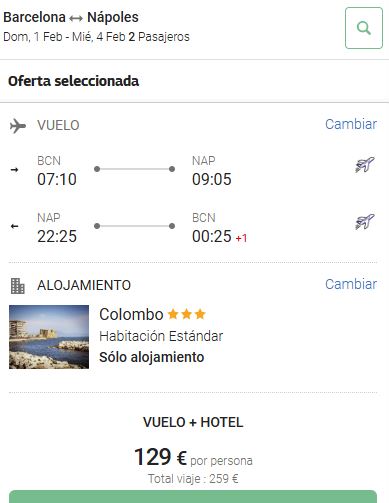Click Cambiar to change the flight

tap(351, 124)
